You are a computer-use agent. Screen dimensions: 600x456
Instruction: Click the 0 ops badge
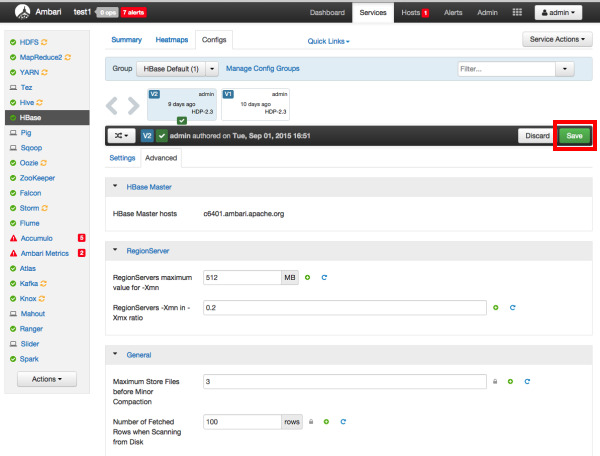click(107, 13)
